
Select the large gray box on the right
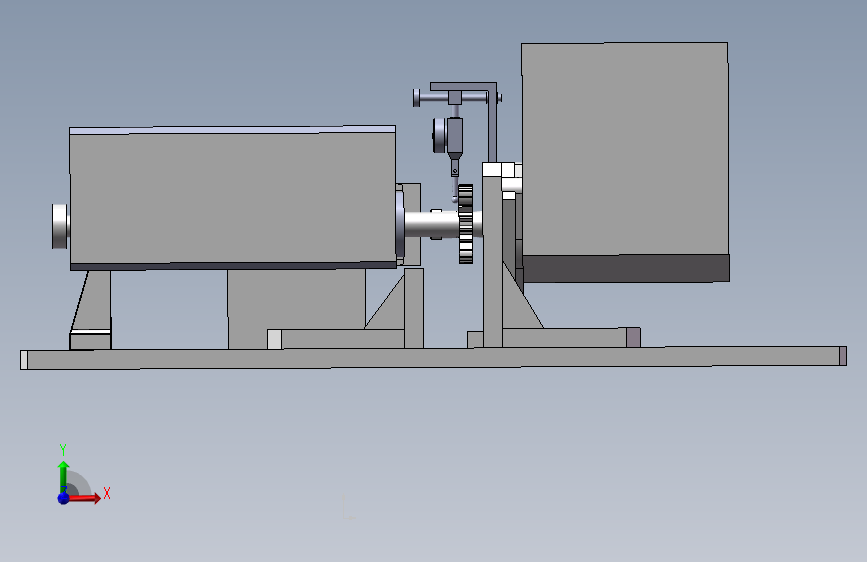point(625,149)
